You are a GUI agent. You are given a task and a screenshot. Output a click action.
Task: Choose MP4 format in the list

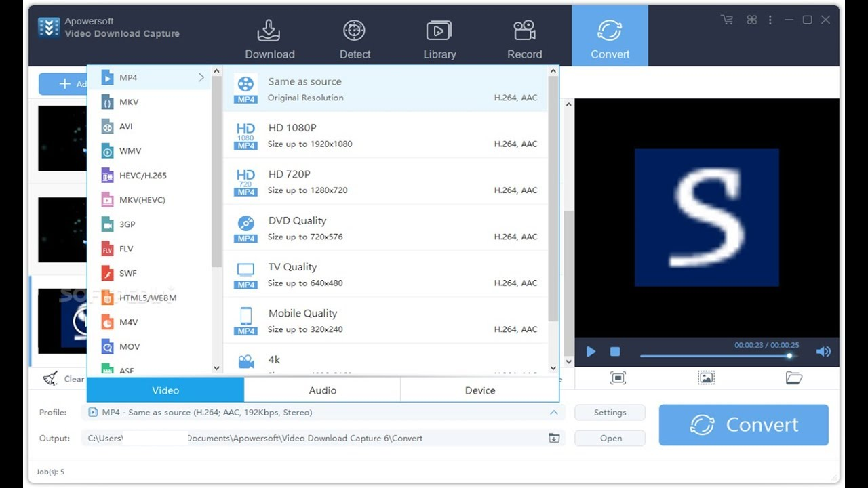tap(150, 77)
